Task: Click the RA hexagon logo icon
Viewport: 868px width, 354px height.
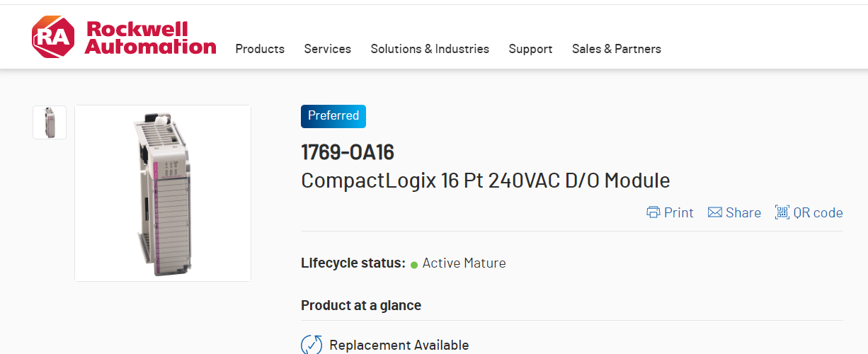Action: tap(52, 38)
